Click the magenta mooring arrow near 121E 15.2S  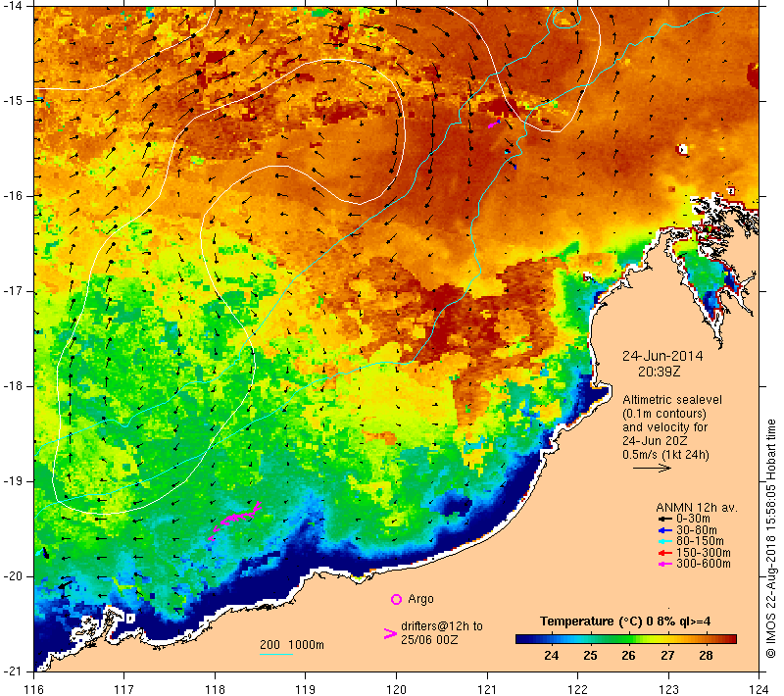pos(494,124)
